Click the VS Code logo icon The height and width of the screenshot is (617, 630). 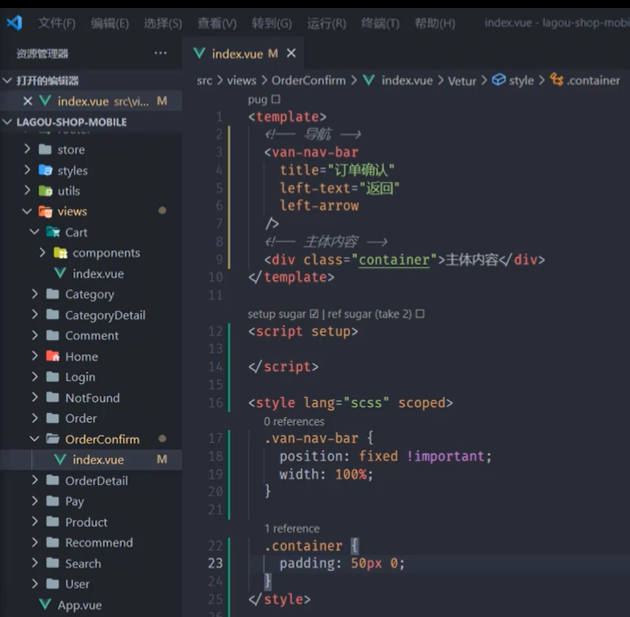(14, 22)
